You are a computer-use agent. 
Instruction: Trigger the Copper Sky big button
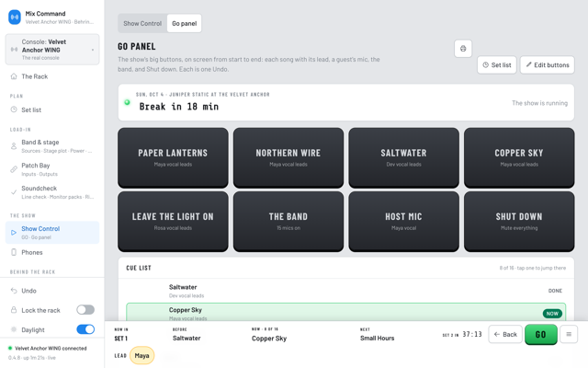coord(519,157)
